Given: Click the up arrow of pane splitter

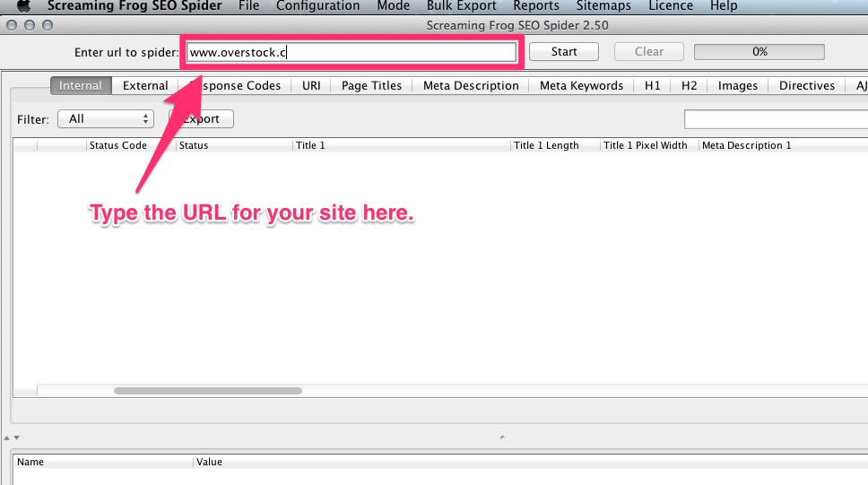Looking at the screenshot, I should 6,437.
